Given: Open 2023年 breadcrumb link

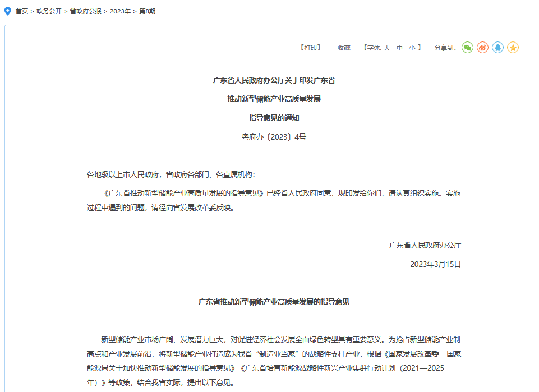Looking at the screenshot, I should pyautogui.click(x=120, y=11).
